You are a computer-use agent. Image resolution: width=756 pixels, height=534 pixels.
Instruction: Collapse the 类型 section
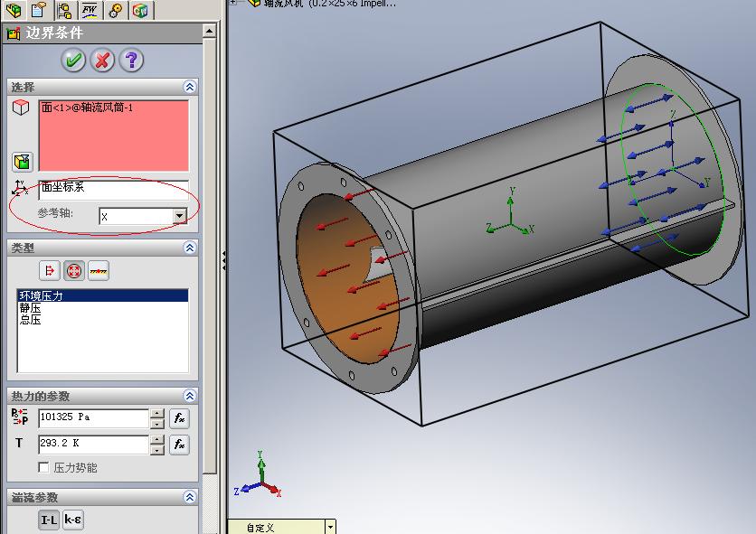[x=190, y=248]
